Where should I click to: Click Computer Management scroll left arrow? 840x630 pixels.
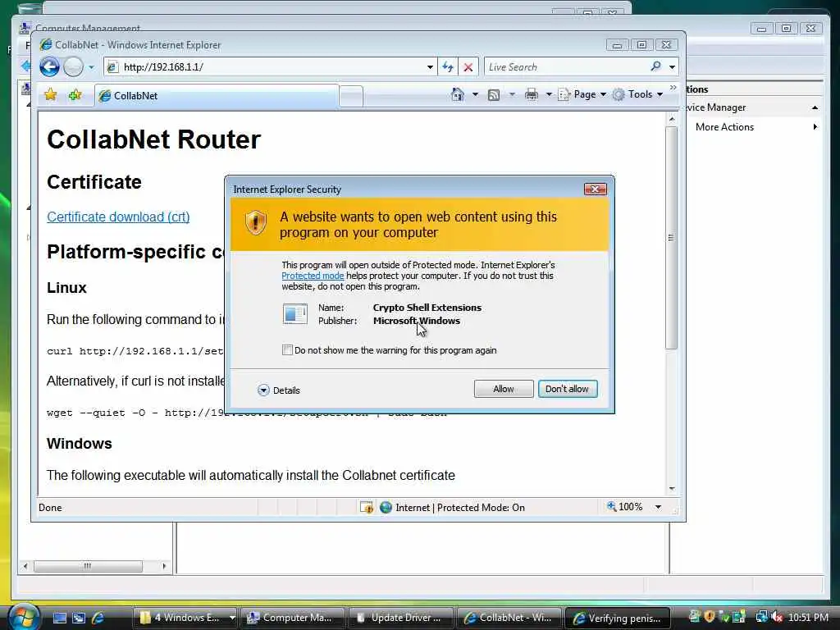[25, 566]
